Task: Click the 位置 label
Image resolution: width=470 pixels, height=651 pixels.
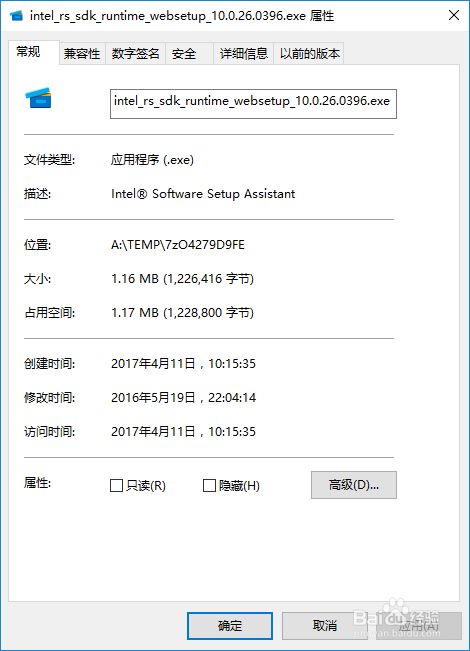Action: coord(37,245)
